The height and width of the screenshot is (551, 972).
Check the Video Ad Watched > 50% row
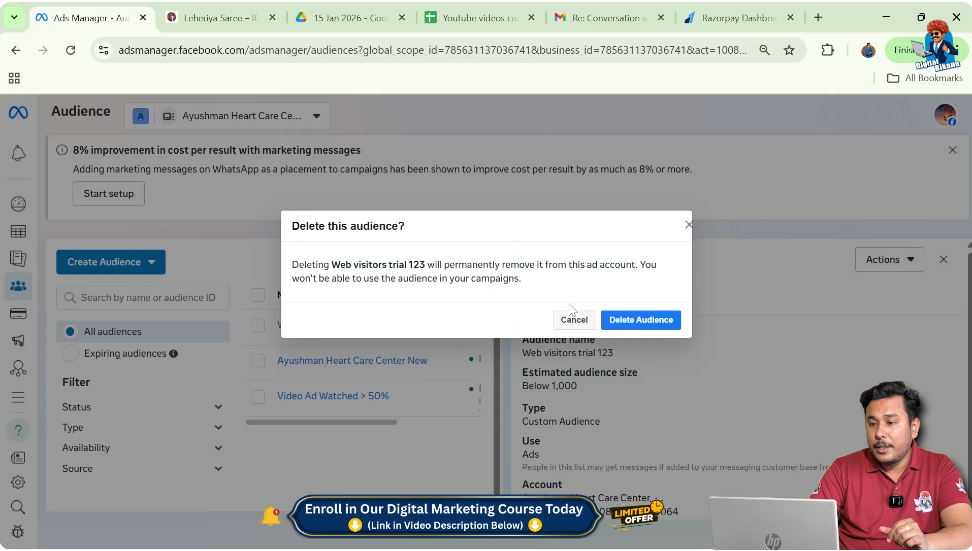(x=258, y=396)
